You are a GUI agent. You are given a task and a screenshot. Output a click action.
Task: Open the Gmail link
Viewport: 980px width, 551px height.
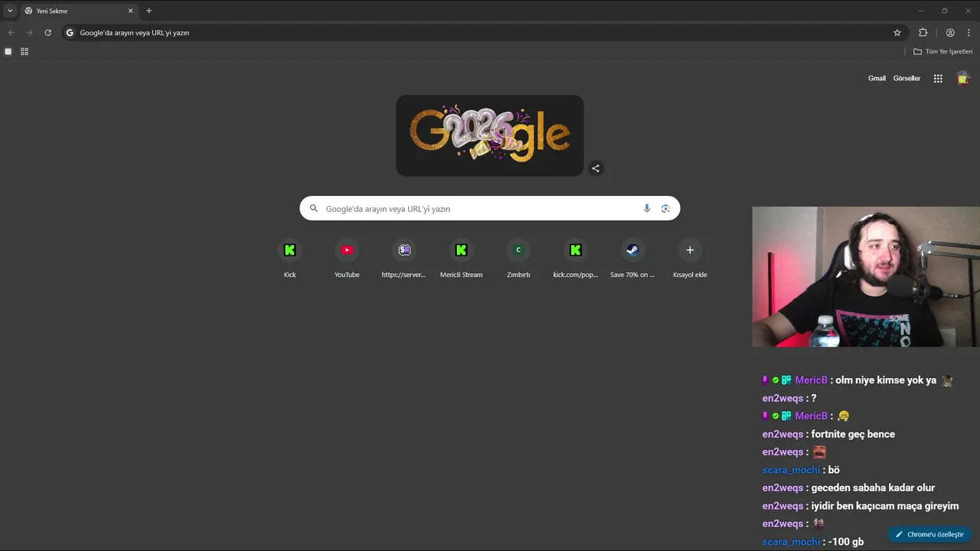pos(877,78)
